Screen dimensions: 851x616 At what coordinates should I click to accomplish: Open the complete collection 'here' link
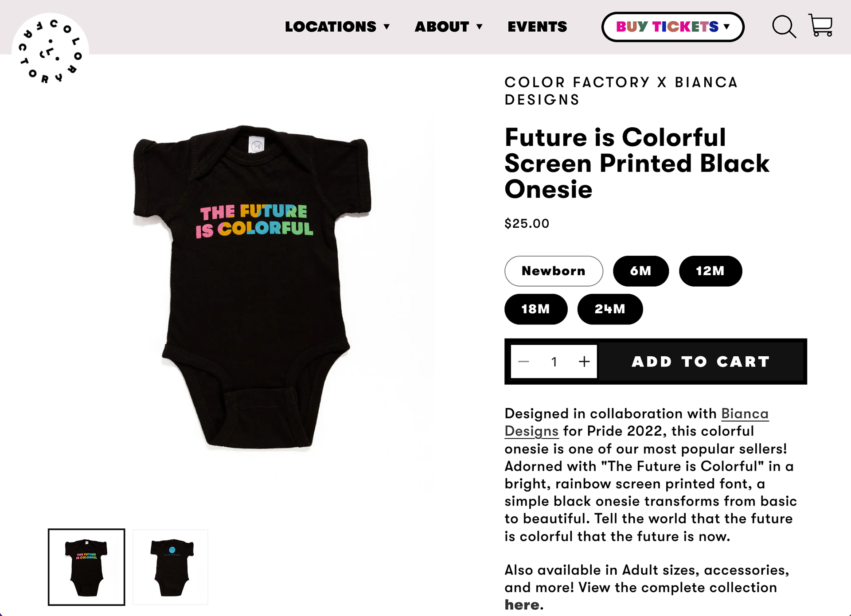tap(522, 605)
